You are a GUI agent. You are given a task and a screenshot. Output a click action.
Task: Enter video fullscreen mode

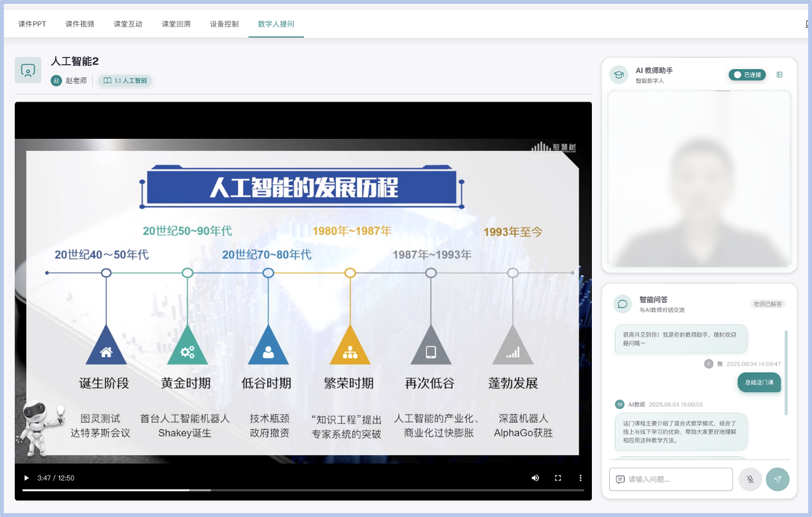[x=558, y=478]
